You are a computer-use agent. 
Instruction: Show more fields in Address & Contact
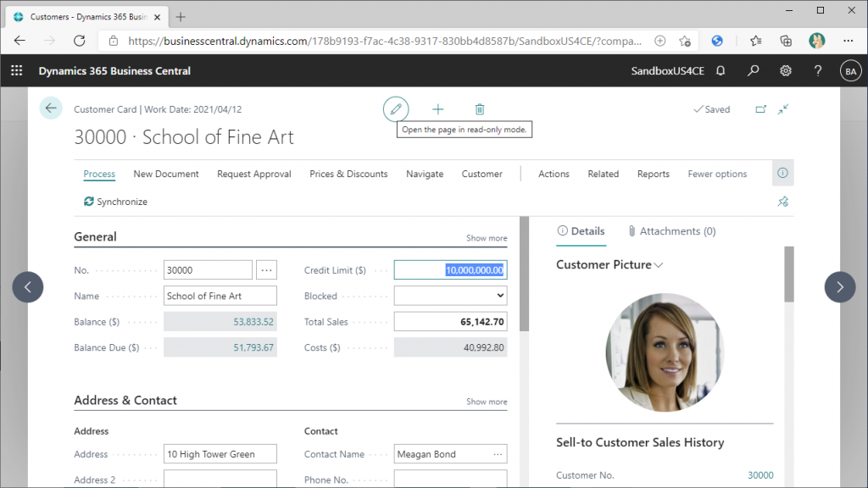pos(487,402)
